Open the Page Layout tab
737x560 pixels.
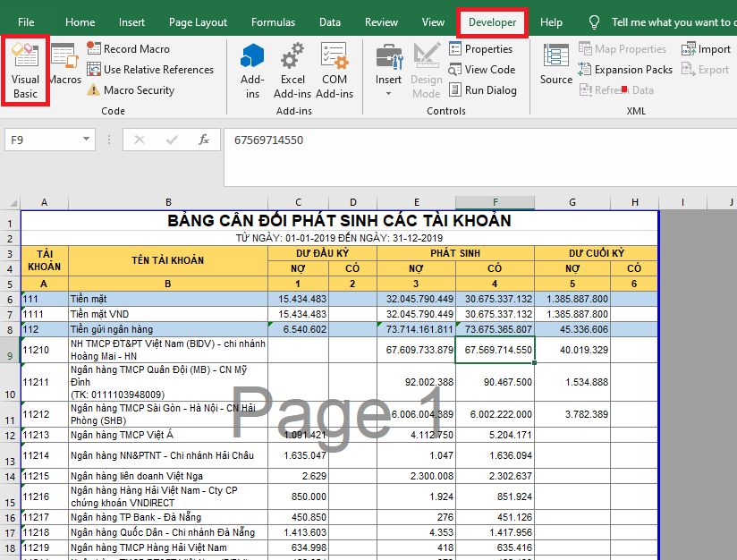[x=198, y=22]
